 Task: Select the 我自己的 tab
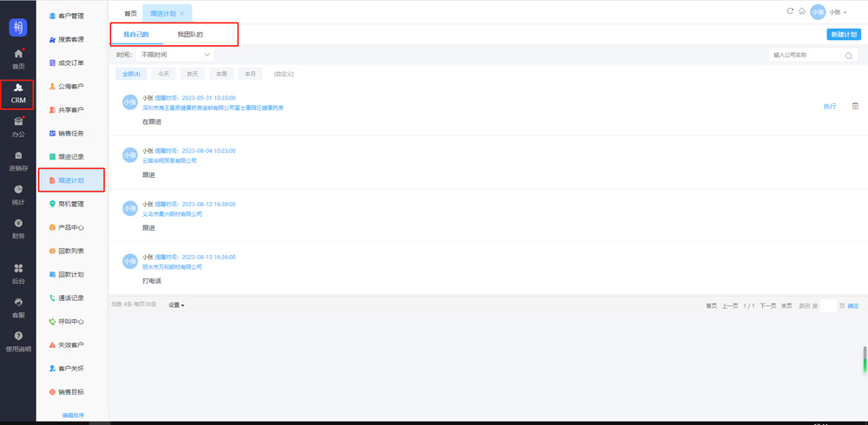135,35
